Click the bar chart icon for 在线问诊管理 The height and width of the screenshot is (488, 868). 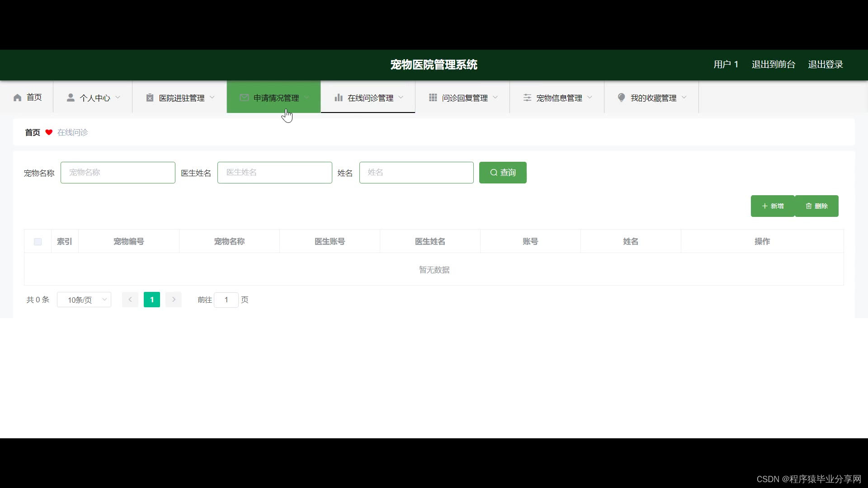point(338,98)
